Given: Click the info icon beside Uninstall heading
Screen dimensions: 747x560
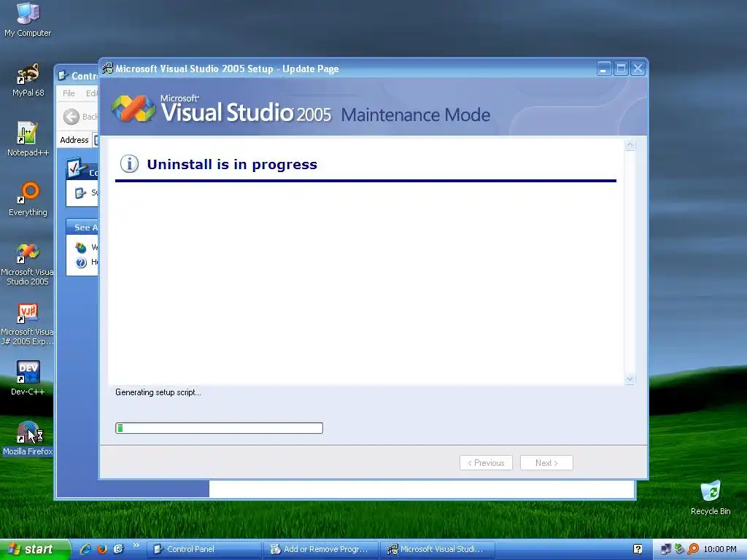Looking at the screenshot, I should pos(129,164).
